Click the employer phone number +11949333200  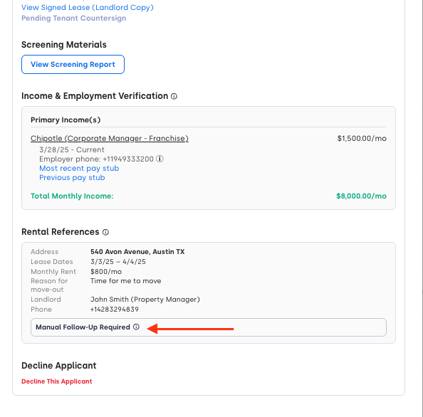point(128,159)
